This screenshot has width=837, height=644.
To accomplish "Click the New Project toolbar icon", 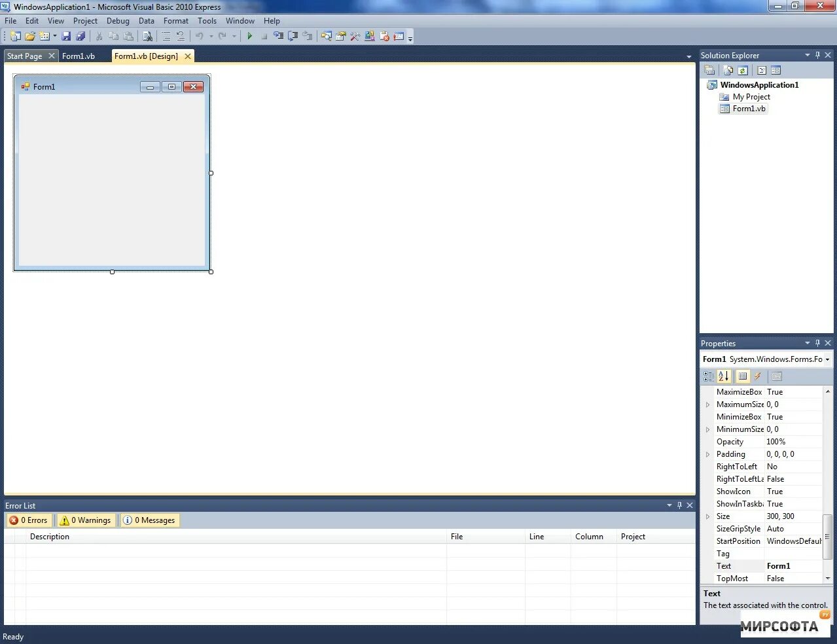I will coord(16,36).
